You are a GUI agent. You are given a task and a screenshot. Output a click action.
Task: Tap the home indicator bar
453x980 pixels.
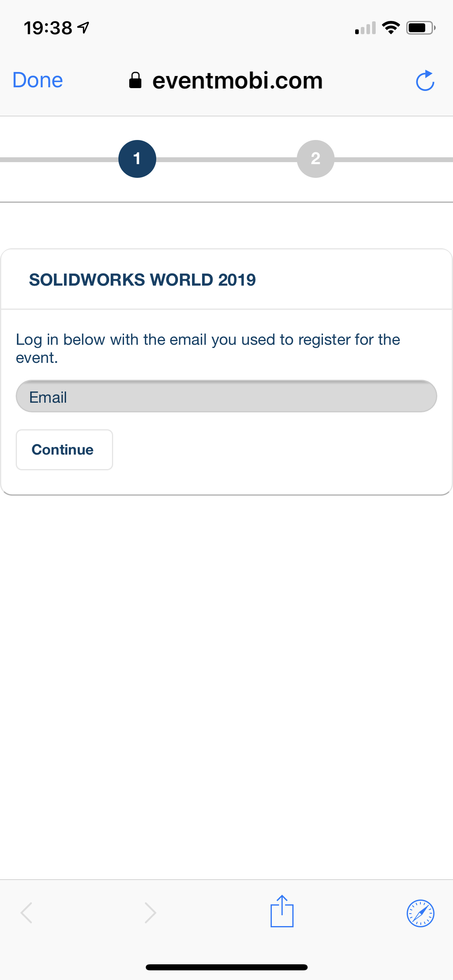click(226, 967)
